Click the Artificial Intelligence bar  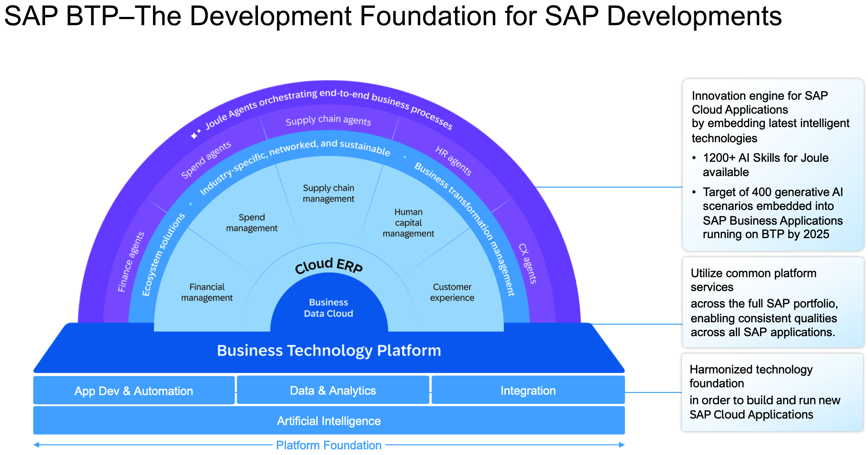point(329,420)
